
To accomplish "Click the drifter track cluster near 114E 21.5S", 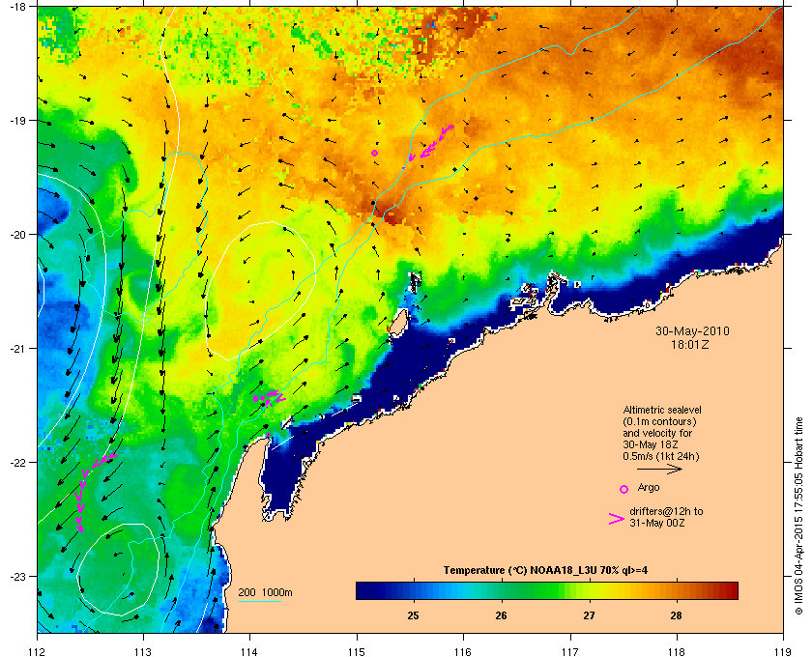I will (x=269, y=398).
